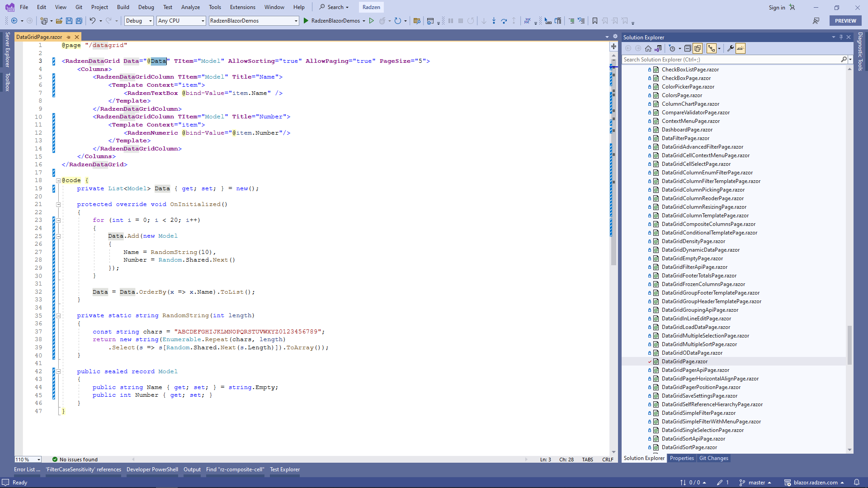Open the Extensions menu
Viewport: 868px width, 488px height.
coord(242,7)
